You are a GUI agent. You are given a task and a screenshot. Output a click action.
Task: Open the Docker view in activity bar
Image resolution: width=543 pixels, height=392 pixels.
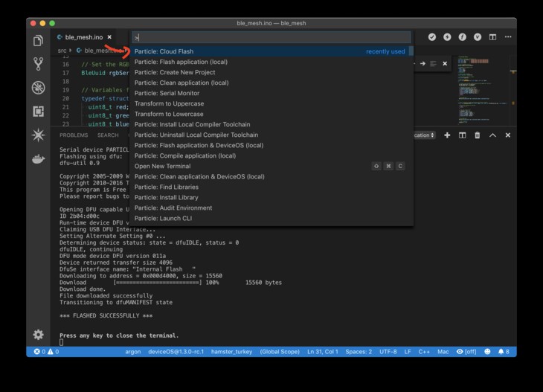coord(38,159)
